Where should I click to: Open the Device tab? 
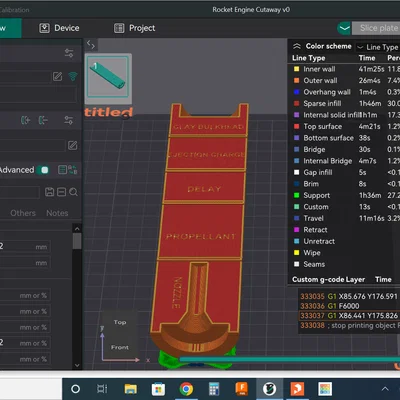tap(59, 28)
